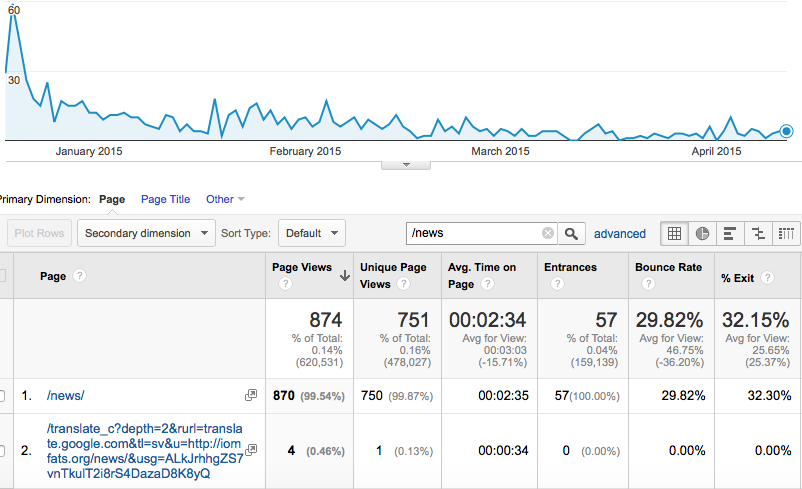
Task: Toggle the select-all checkbox in header
Action: click(2, 276)
